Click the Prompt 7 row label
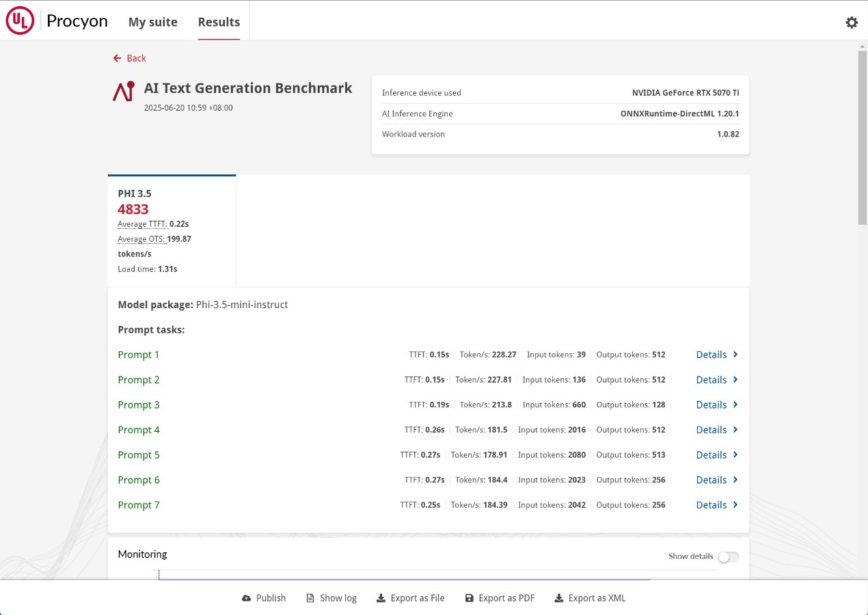Screen dimensions: 868x615 (139, 505)
